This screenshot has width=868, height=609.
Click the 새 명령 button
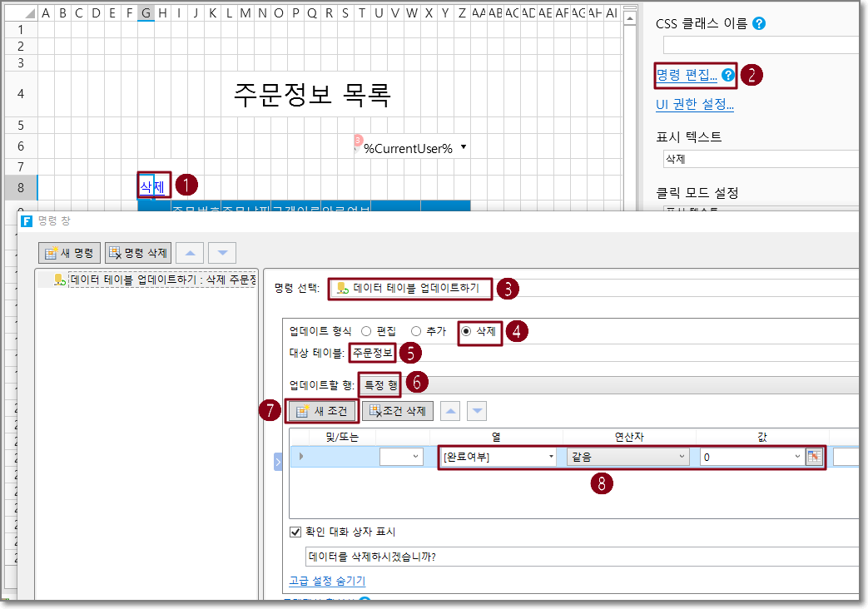[70, 252]
